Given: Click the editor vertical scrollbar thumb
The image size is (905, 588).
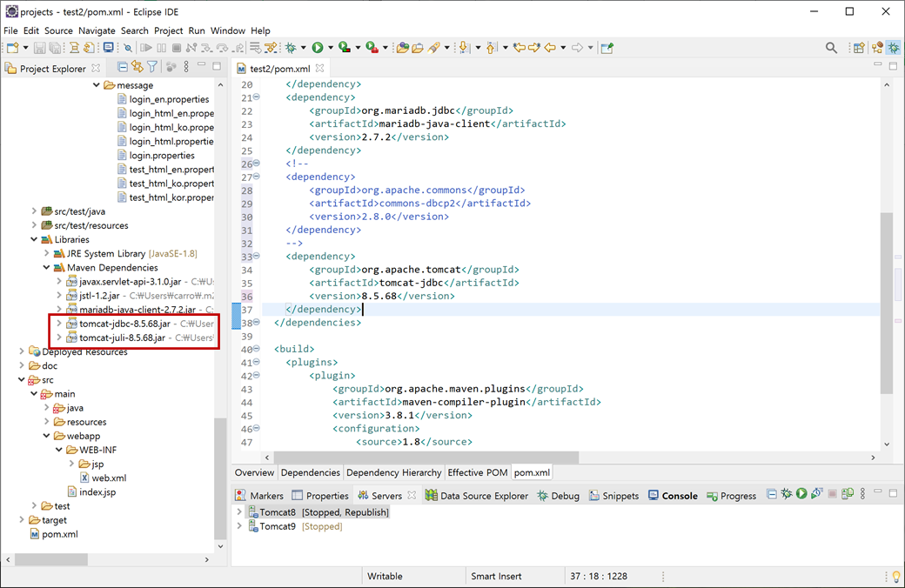Looking at the screenshot, I should tap(887, 303).
